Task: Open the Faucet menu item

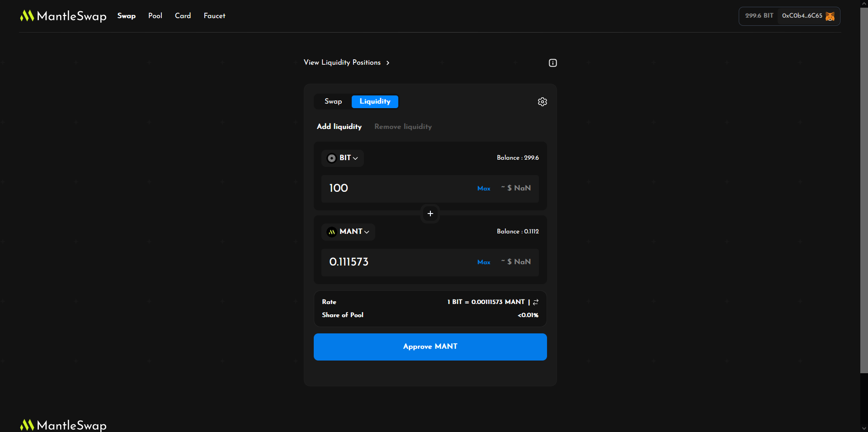Action: click(x=214, y=16)
